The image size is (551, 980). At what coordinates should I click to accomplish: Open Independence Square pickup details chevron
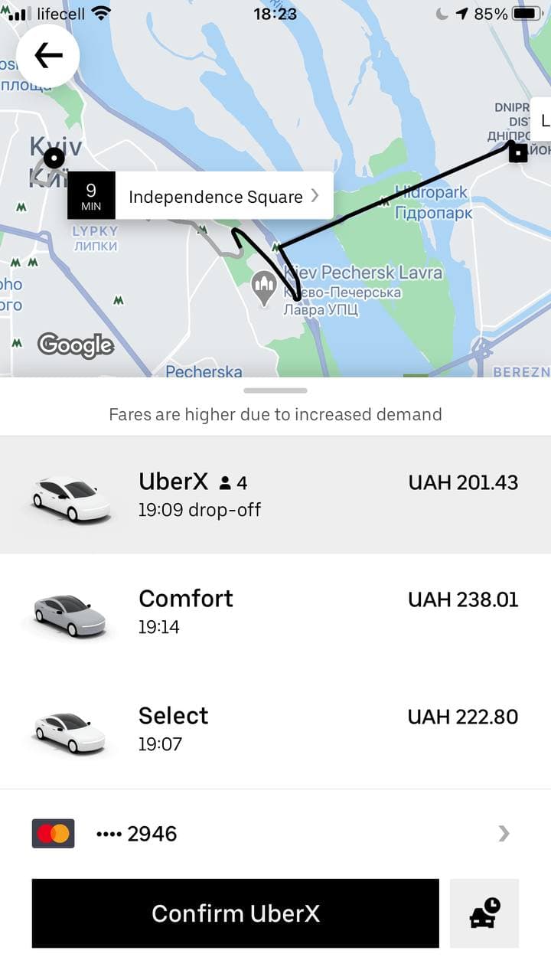pyautogui.click(x=315, y=196)
